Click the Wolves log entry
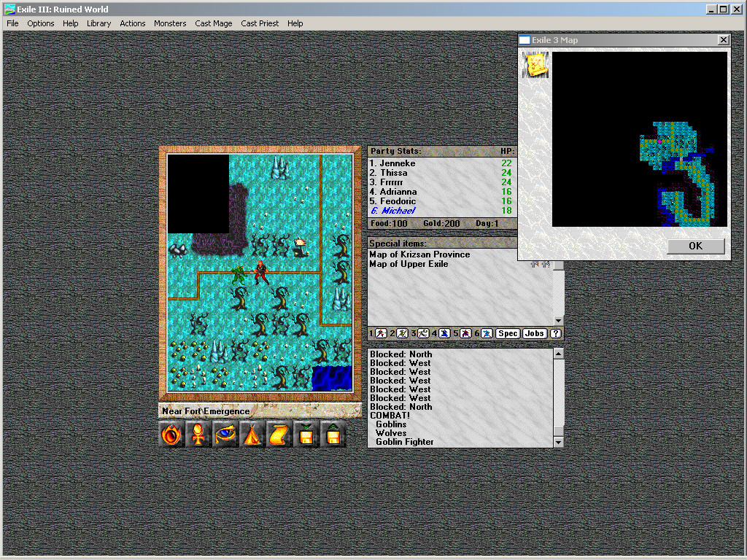Viewport: 747px width, 560px height. tap(391, 433)
